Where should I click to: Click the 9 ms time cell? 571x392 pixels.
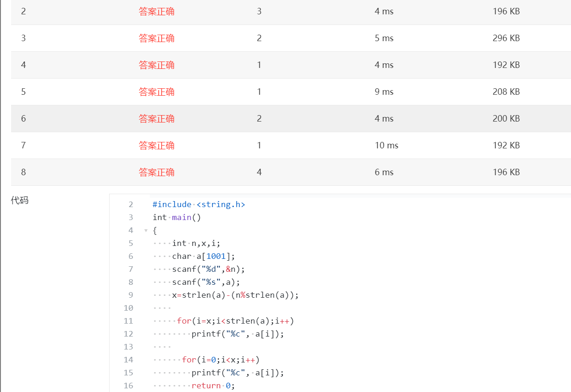(x=384, y=92)
